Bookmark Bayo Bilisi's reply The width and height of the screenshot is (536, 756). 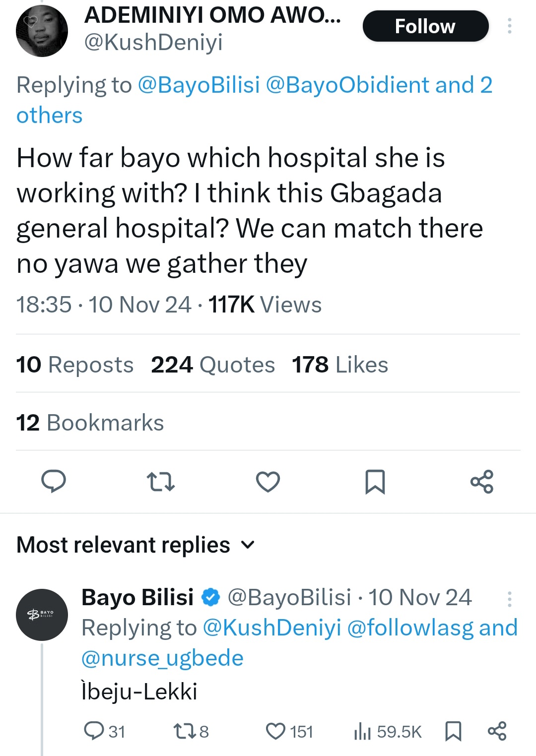(453, 731)
